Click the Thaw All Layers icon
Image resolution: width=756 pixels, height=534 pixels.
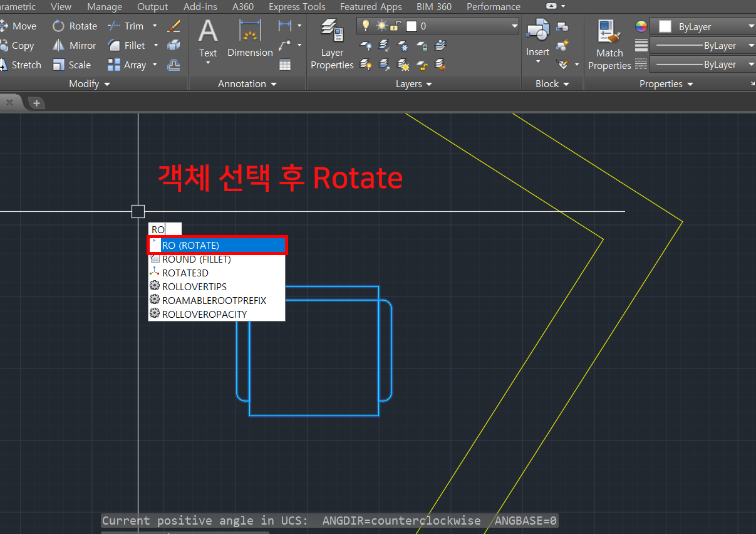pos(403,64)
